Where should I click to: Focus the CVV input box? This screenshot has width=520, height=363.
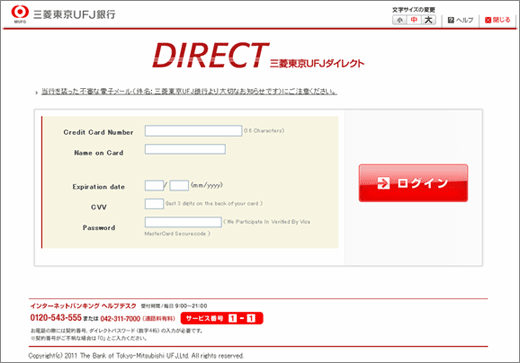154,204
